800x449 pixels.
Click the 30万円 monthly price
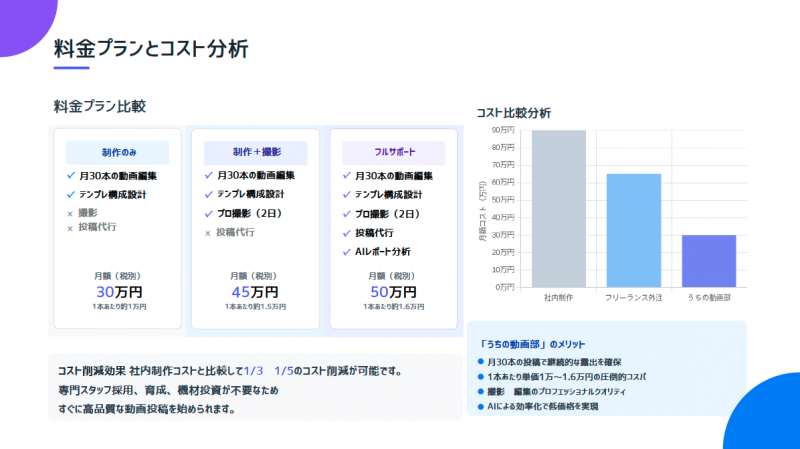pos(118,292)
